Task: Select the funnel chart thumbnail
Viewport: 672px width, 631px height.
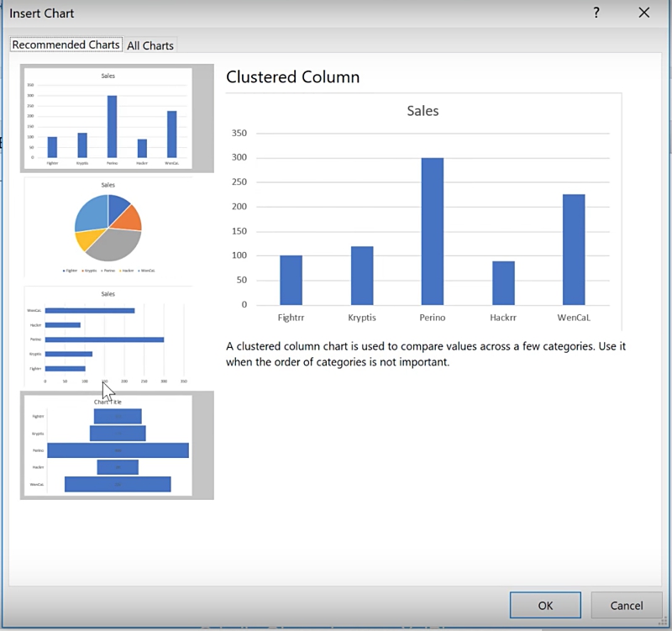Action: (x=117, y=445)
